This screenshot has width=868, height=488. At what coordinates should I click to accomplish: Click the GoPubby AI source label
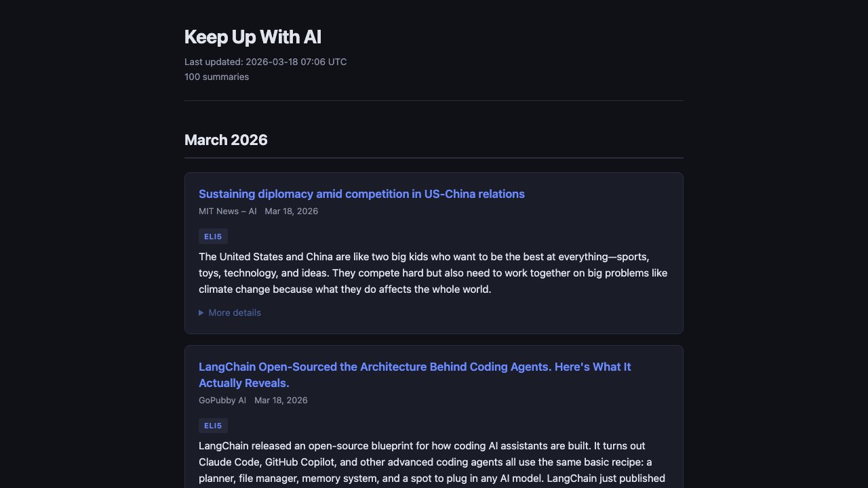click(x=222, y=400)
